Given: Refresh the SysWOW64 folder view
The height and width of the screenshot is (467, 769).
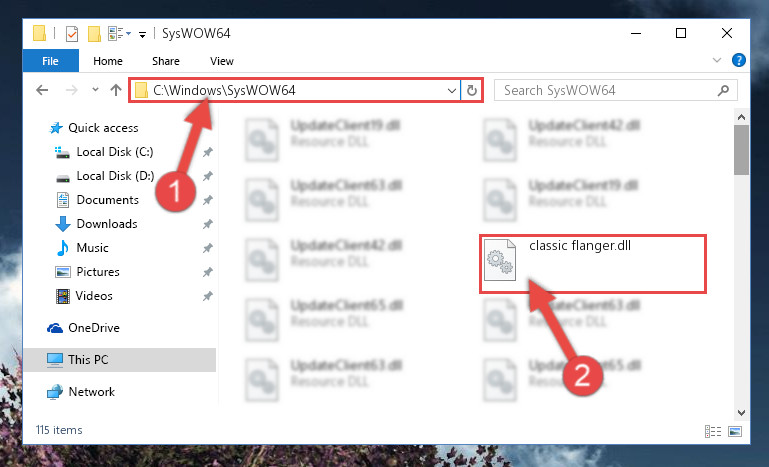Looking at the screenshot, I should (471, 90).
